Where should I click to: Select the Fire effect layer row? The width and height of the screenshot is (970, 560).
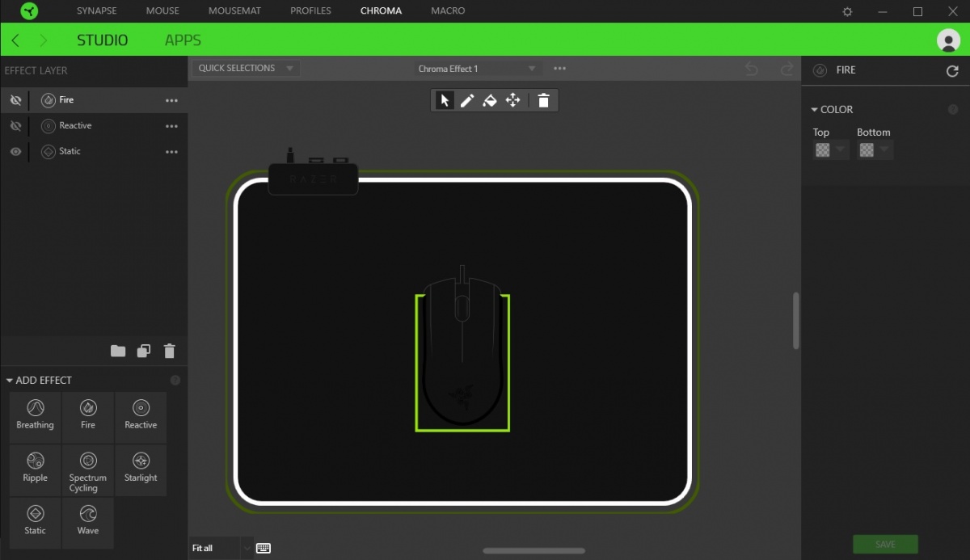tap(94, 100)
